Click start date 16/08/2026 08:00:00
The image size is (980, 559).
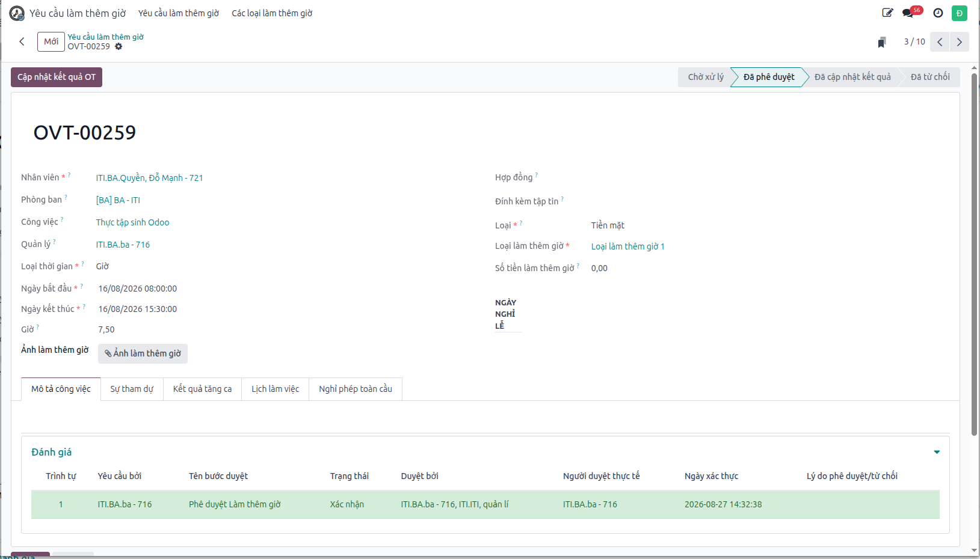(x=138, y=289)
